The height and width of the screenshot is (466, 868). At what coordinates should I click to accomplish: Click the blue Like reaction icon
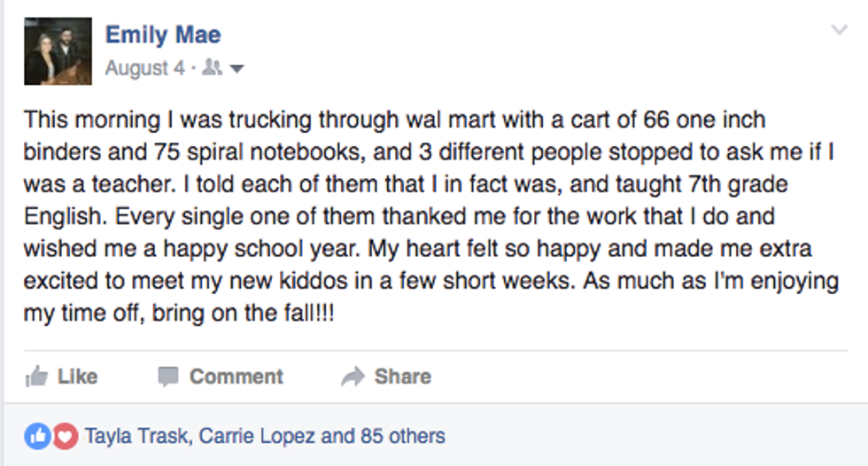click(x=37, y=436)
